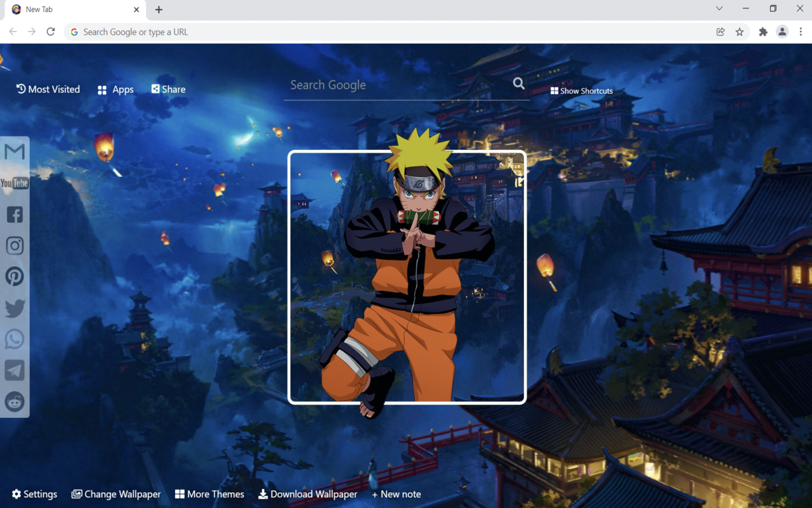This screenshot has width=812, height=508.
Task: Open the Apps menu
Action: [x=115, y=90]
